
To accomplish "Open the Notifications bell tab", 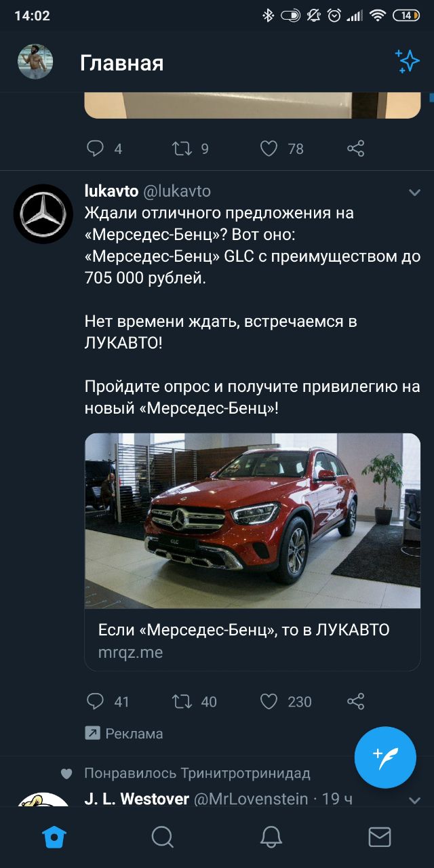I will click(271, 837).
